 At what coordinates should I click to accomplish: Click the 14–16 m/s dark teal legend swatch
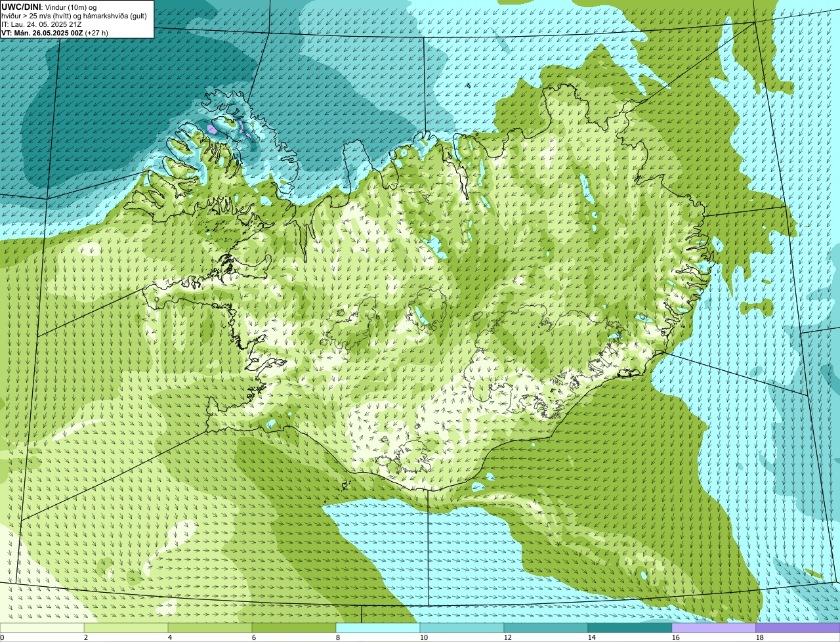point(630,628)
